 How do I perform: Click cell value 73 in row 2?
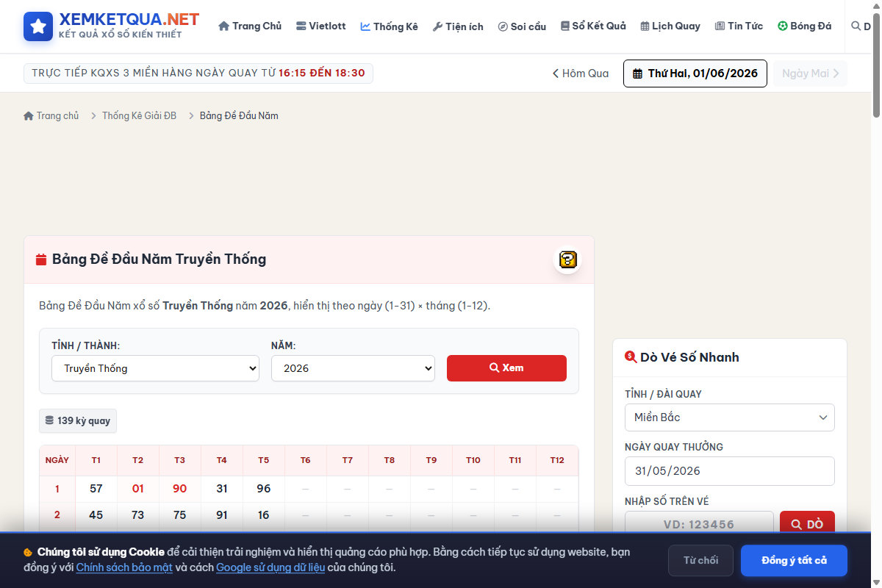point(138,515)
